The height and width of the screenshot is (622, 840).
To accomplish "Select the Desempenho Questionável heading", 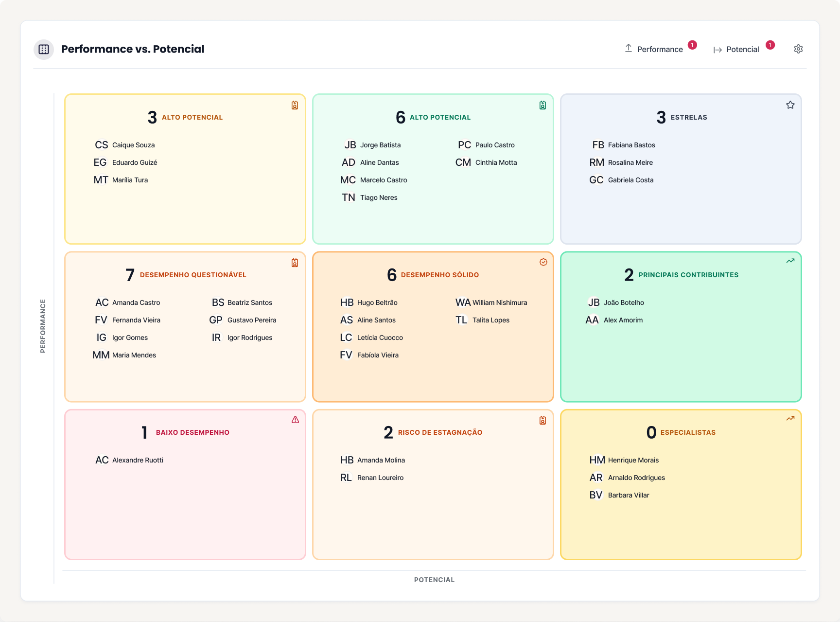I will coord(193,275).
